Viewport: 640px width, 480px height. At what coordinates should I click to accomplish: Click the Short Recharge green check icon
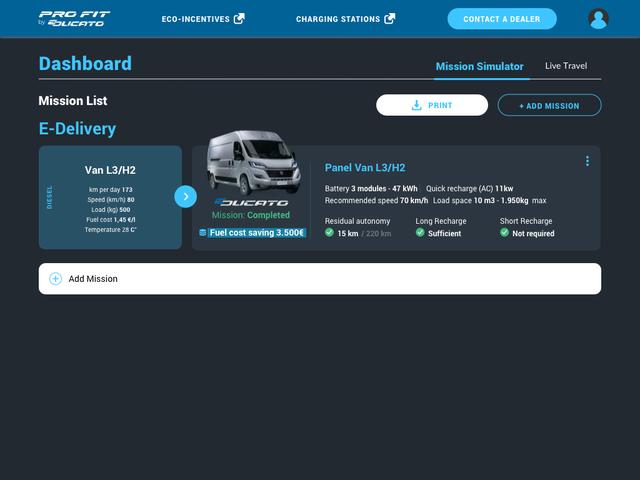pos(504,233)
